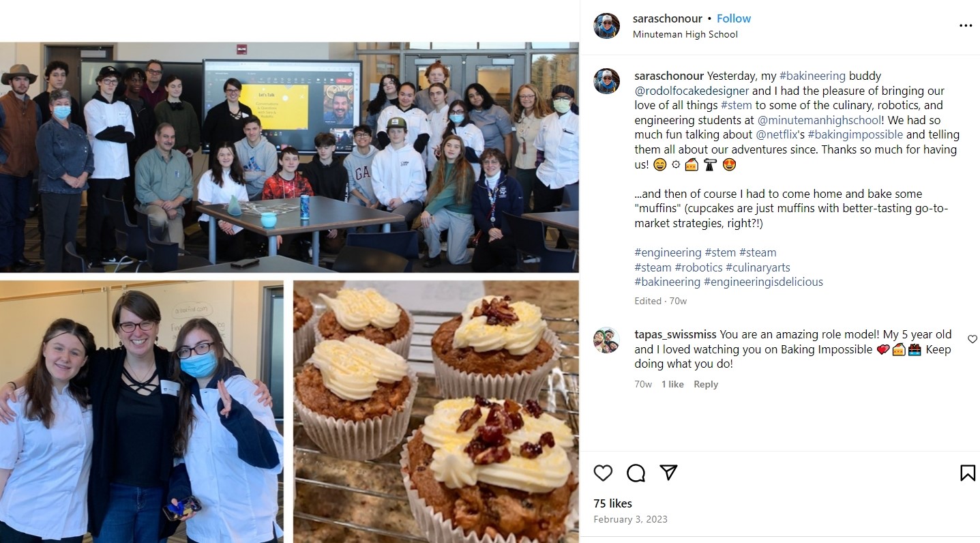
Task: Like the post with the heart icon
Action: click(603, 473)
